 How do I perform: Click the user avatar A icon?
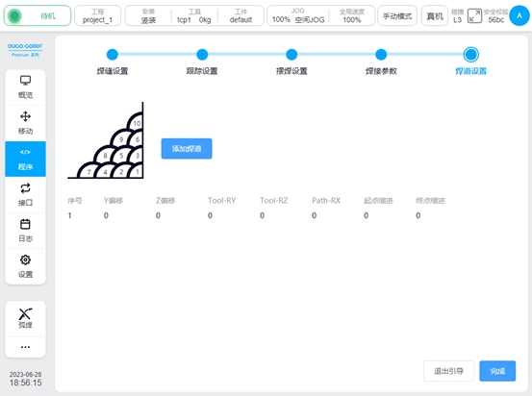[x=519, y=15]
